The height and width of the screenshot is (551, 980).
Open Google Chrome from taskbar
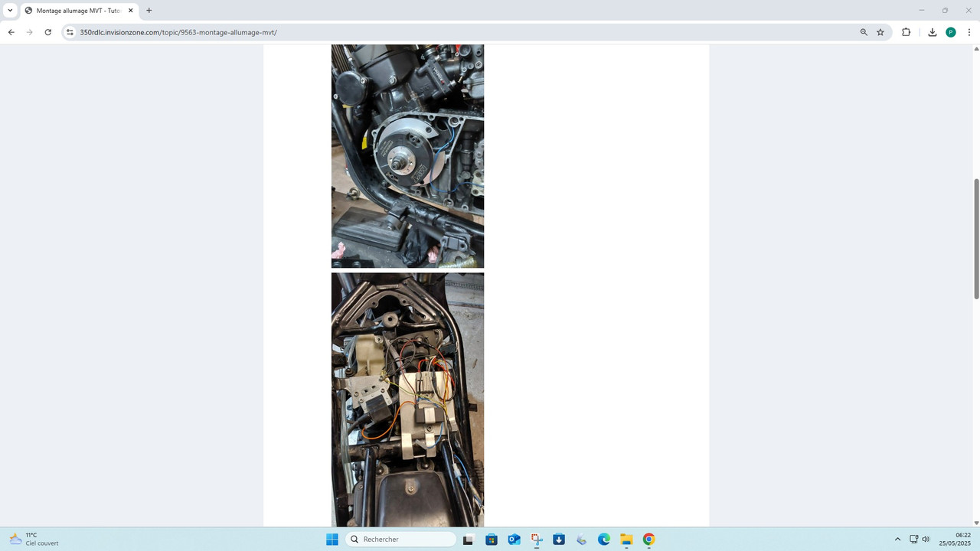(648, 540)
